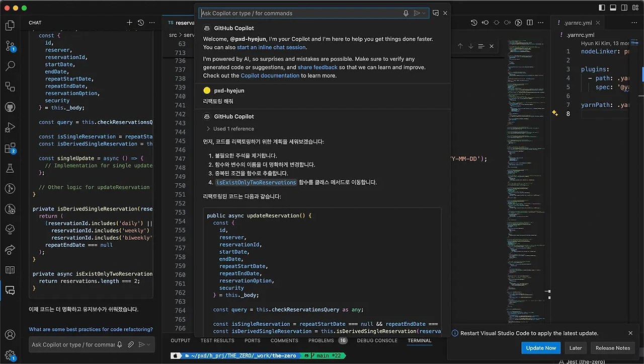Click Update Now button

coord(541,348)
